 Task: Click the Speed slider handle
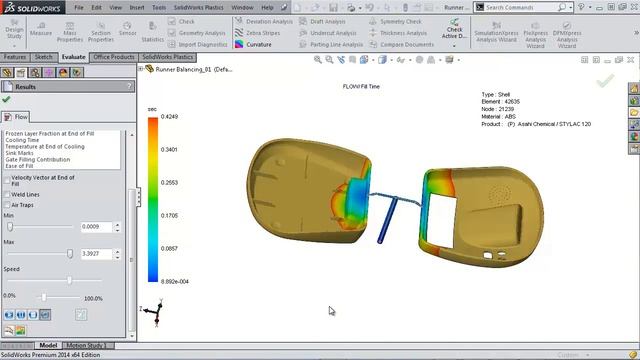click(69, 280)
